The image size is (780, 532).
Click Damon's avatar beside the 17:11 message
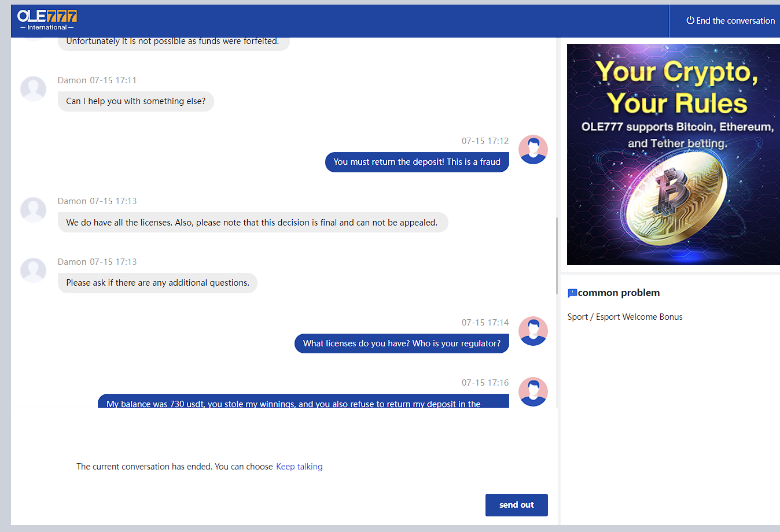click(x=33, y=89)
